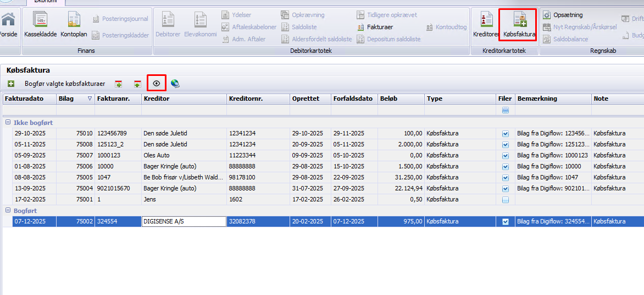Open Opsætning in the Regnskab group
Screen dimensions: 644x295
[x=563, y=15]
